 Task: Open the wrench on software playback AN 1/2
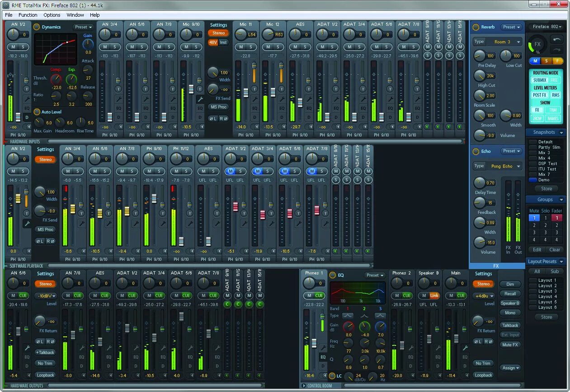(x=27, y=223)
